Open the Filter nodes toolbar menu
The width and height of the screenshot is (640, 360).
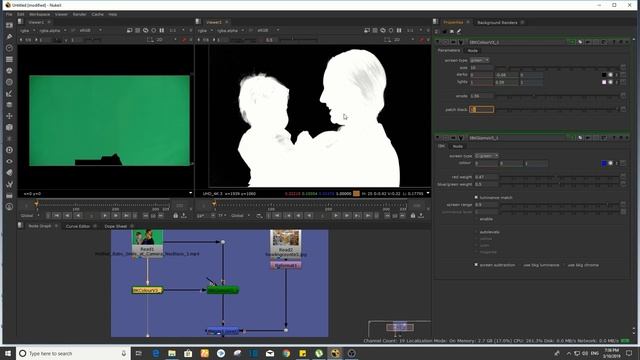[x=9, y=82]
